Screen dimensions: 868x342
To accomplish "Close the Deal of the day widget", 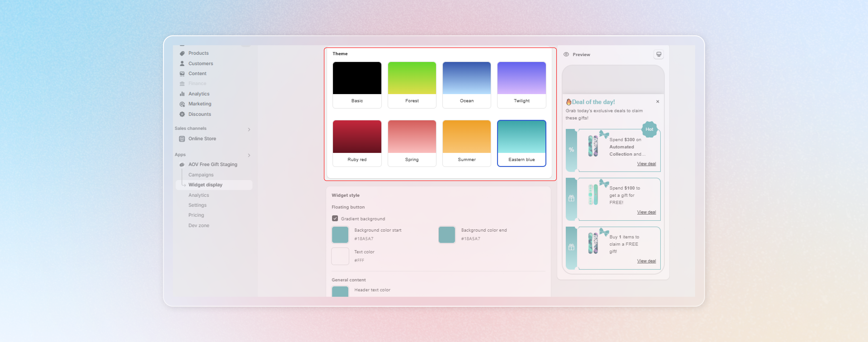I will click(x=657, y=102).
